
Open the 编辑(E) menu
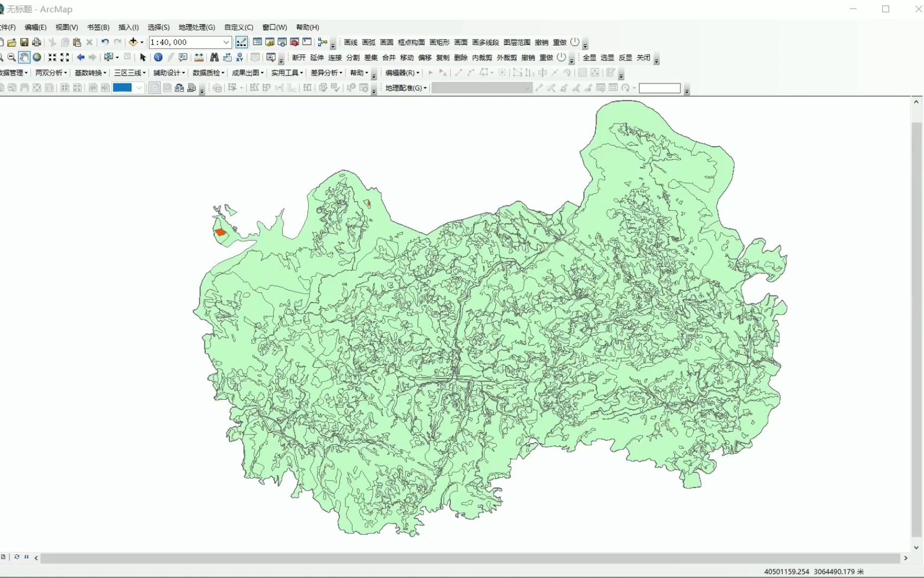[x=35, y=27]
